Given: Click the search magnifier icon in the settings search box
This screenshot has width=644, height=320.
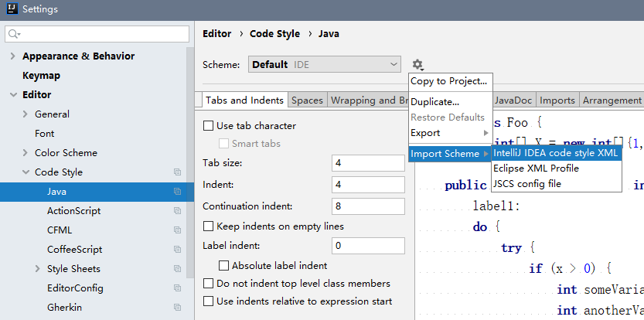Looking at the screenshot, I should pyautogui.click(x=14, y=34).
